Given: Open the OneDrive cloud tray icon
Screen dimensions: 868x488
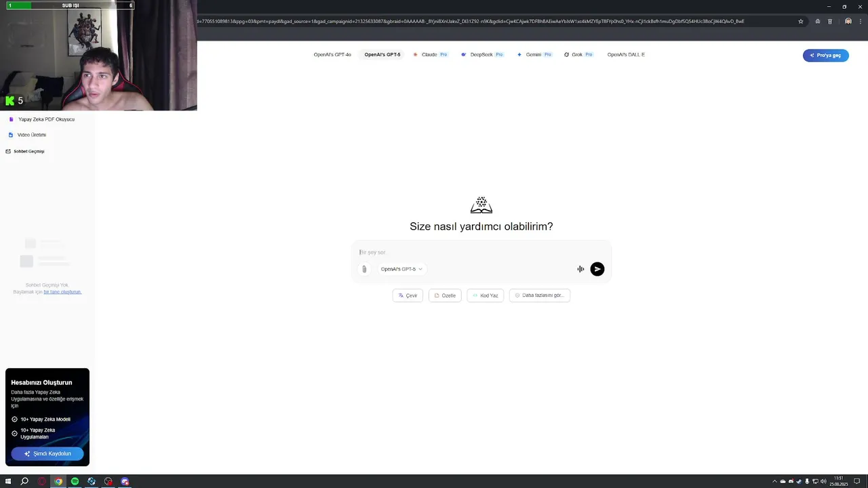Looking at the screenshot, I should [x=783, y=481].
